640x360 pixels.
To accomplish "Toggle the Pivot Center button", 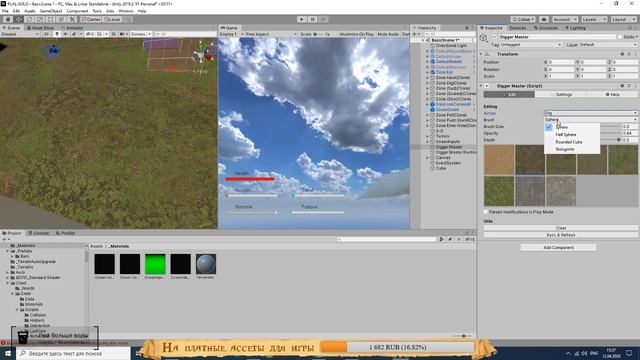I will [91, 19].
